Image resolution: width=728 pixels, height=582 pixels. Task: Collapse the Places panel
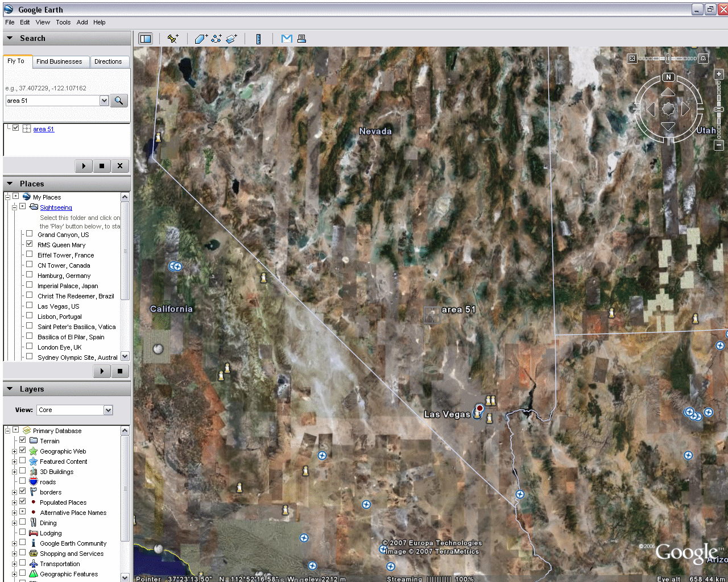point(10,184)
